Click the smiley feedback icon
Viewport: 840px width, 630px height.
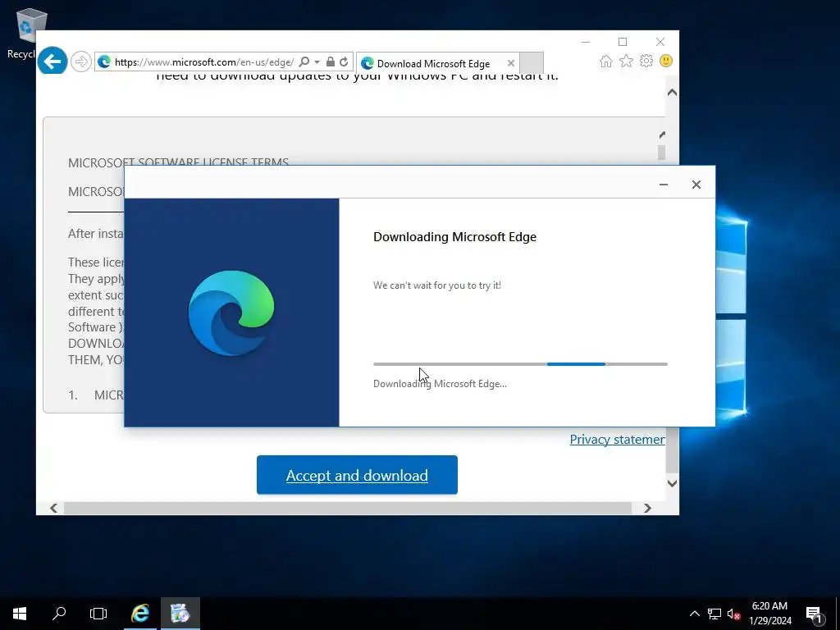pyautogui.click(x=666, y=61)
